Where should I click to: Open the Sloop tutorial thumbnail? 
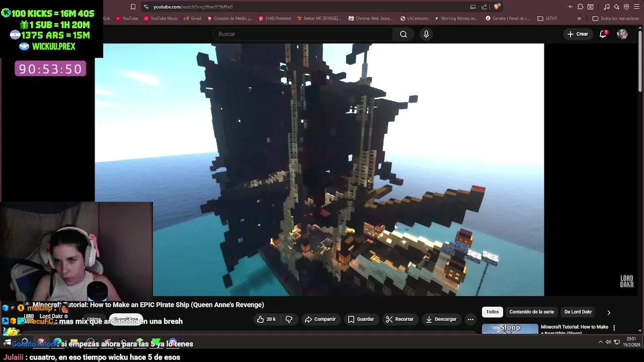510,329
